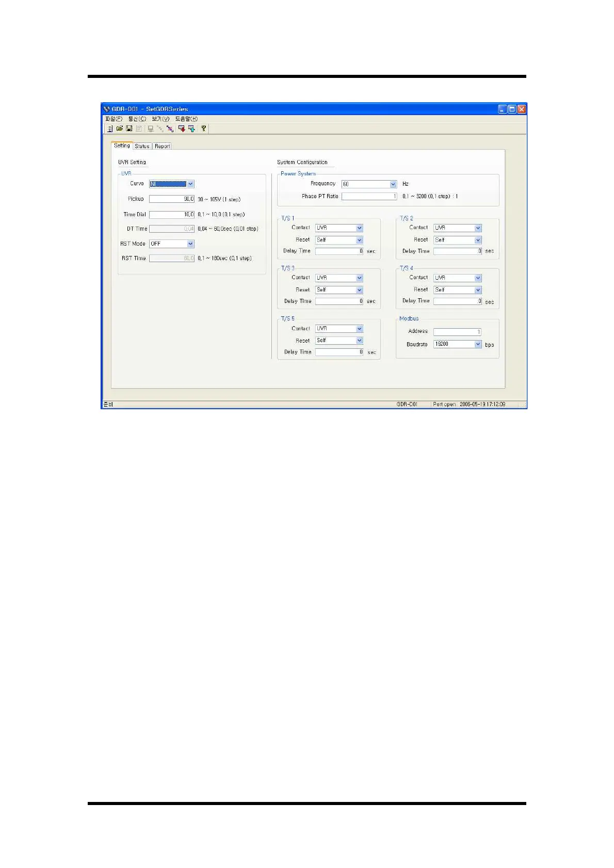Click the 'bps' unit label
This screenshot has width=614, height=868.
pos(490,345)
